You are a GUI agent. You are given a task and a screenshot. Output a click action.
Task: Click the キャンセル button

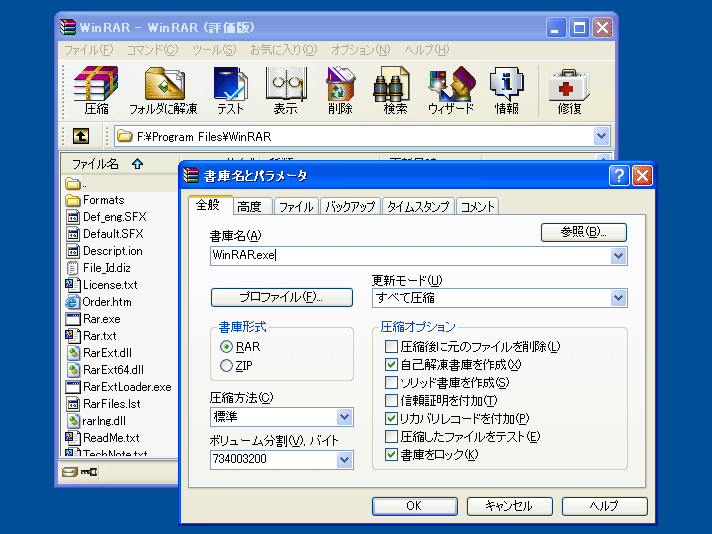[x=509, y=506]
